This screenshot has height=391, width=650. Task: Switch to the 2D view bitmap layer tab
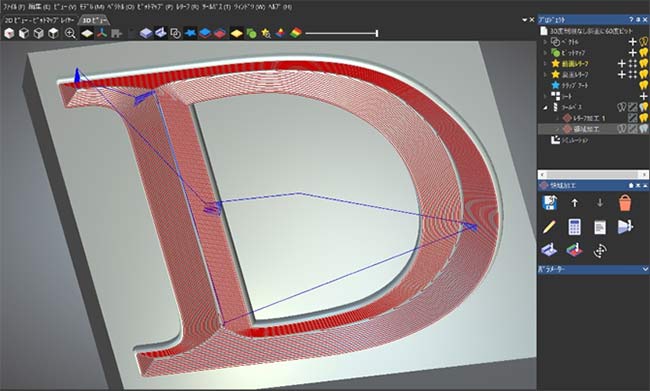[x=39, y=20]
